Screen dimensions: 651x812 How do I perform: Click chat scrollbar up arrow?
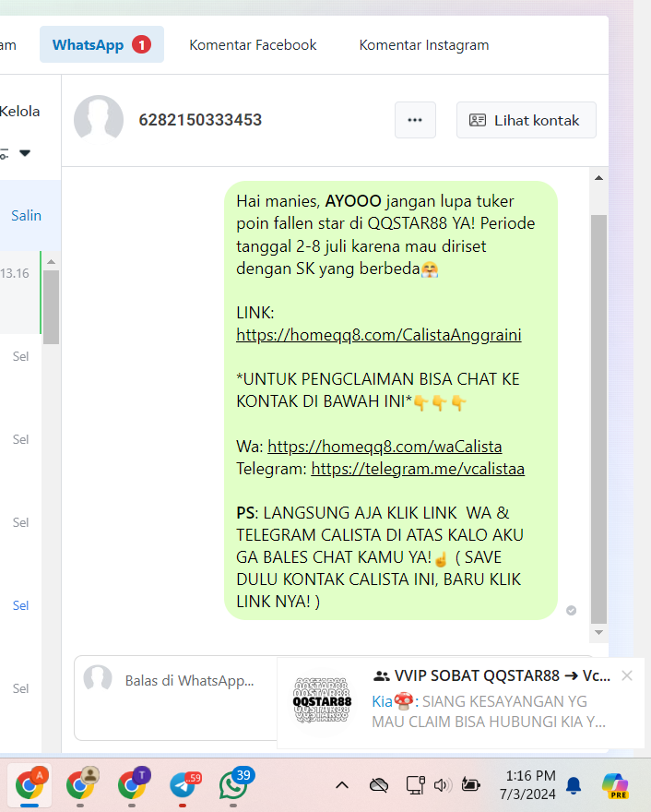(598, 177)
